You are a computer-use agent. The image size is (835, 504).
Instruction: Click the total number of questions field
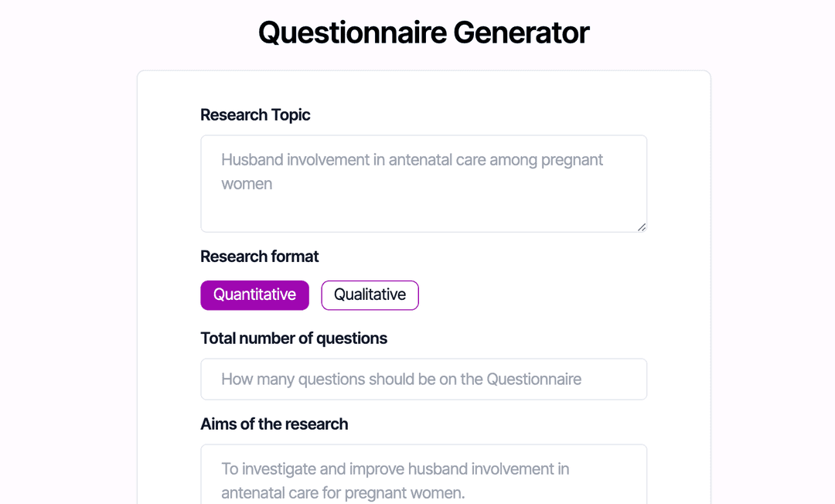tap(423, 380)
